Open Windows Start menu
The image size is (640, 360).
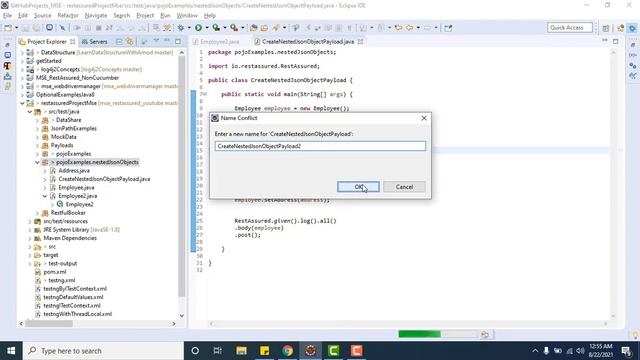[11, 351]
